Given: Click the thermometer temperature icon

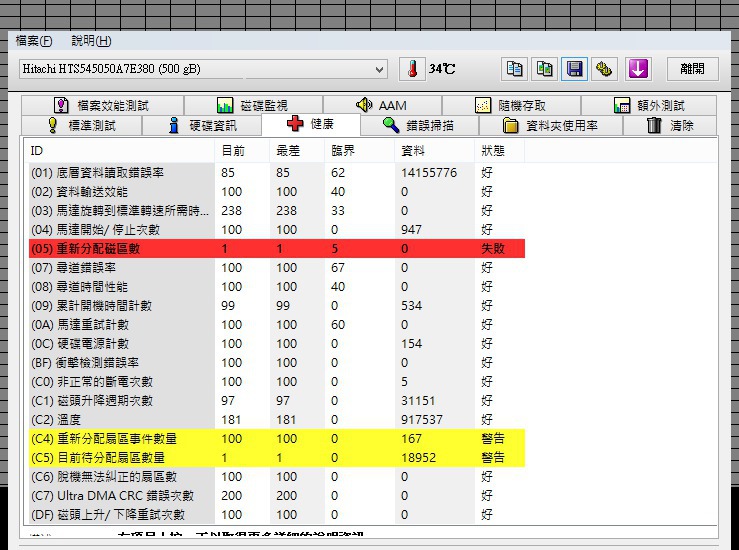Looking at the screenshot, I should click(x=412, y=69).
